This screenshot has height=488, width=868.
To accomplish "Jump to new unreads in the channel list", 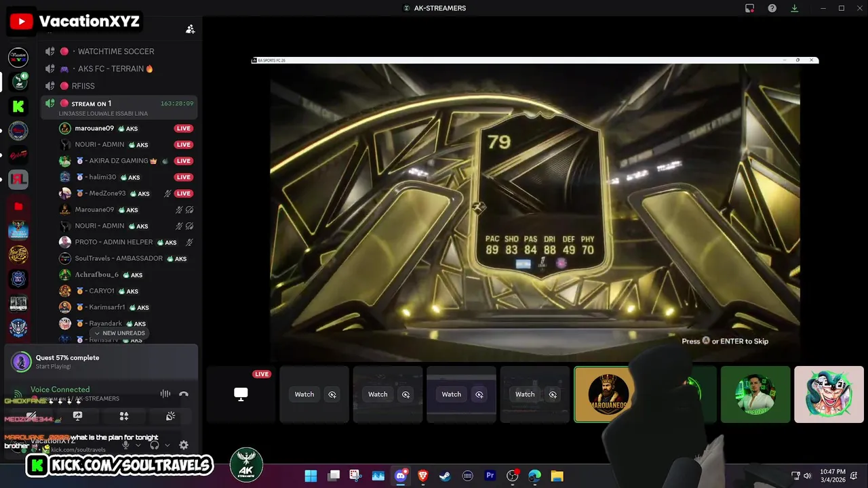I will (x=119, y=333).
